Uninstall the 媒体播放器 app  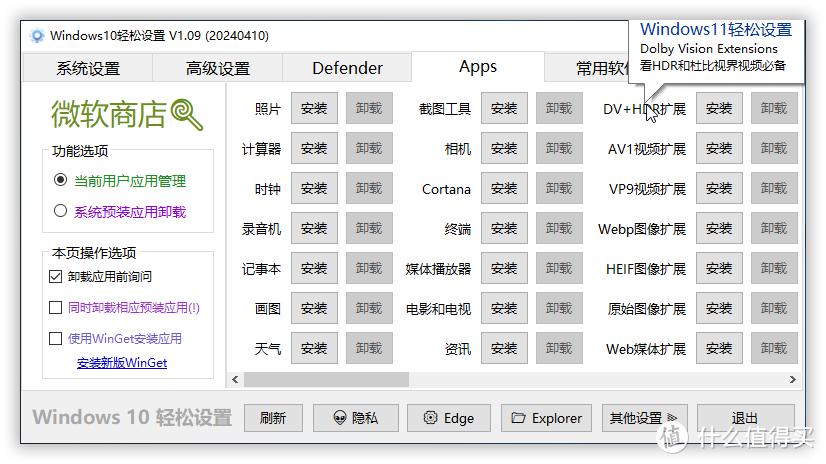559,268
